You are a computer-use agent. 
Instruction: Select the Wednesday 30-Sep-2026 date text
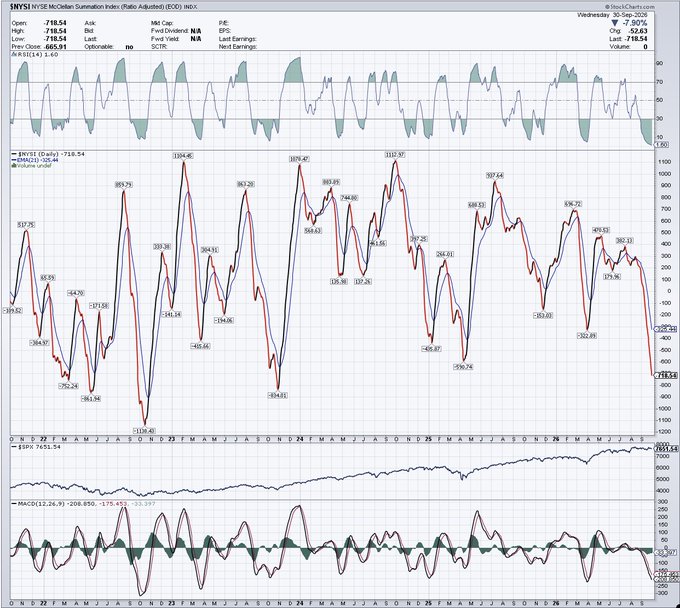pos(612,15)
